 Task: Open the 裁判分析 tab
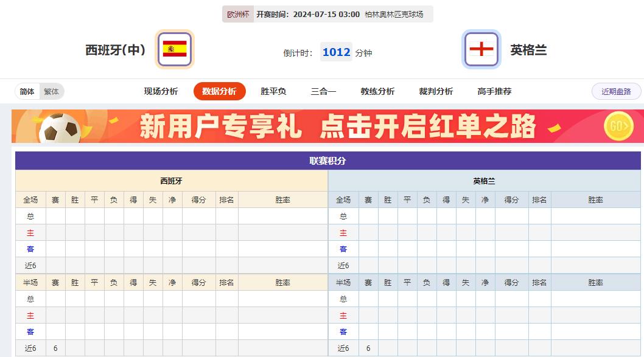435,91
